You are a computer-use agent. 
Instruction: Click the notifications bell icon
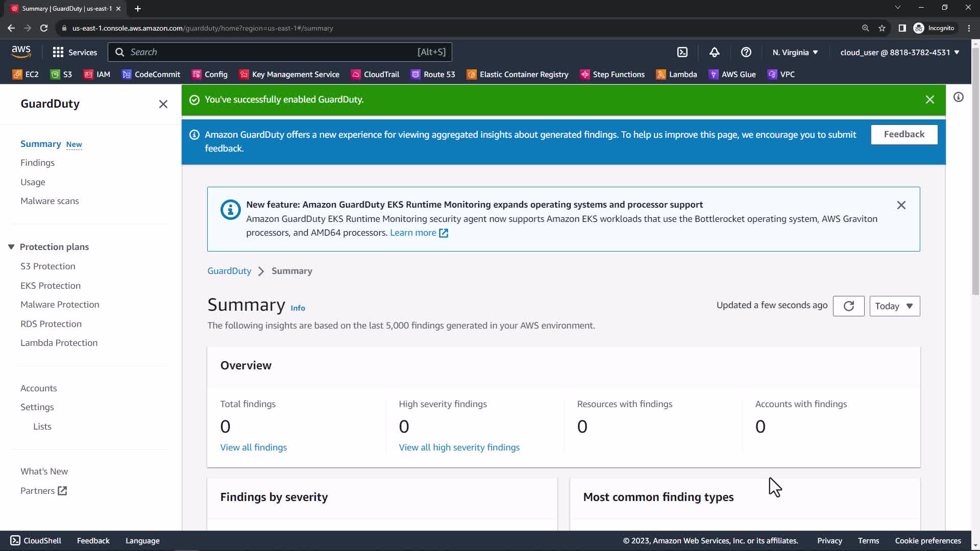714,52
